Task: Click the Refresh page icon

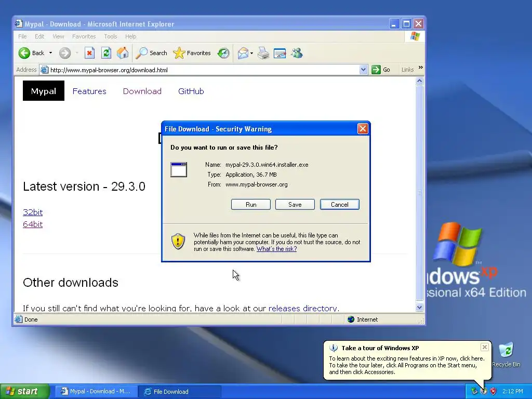Action: [106, 53]
